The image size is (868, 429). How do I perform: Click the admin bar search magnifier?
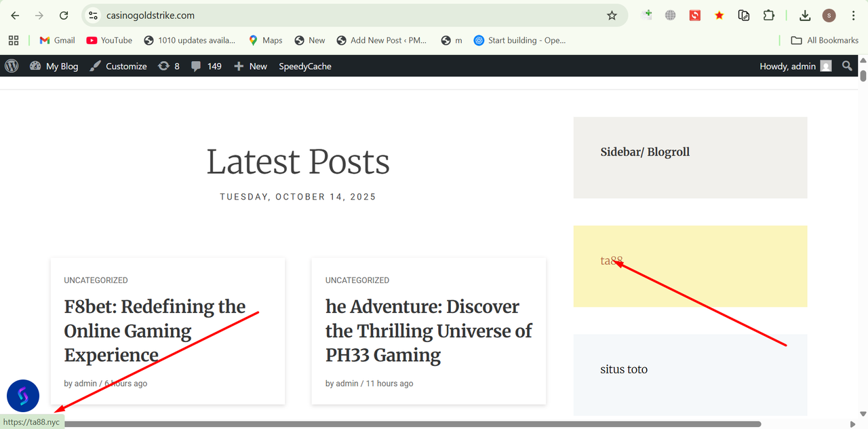pyautogui.click(x=847, y=66)
